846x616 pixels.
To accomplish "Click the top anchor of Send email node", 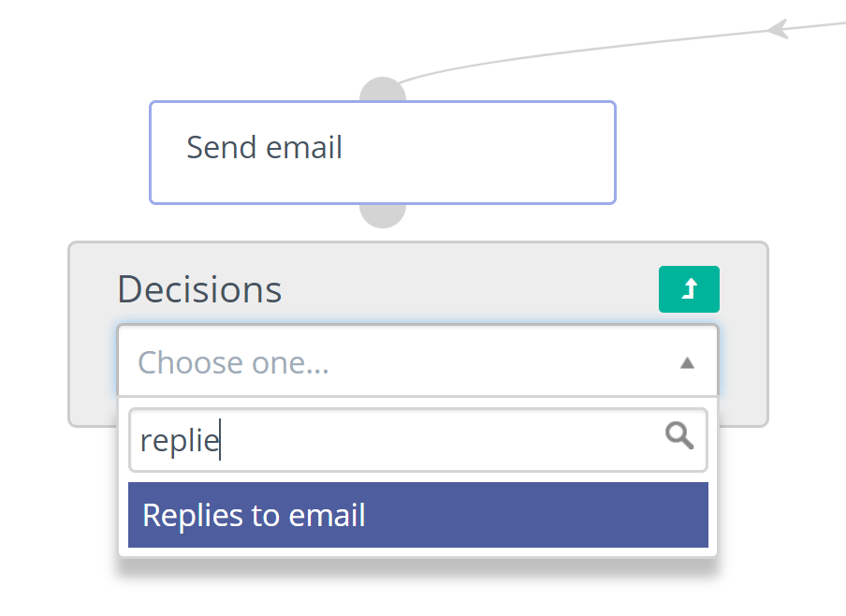I will (x=383, y=89).
